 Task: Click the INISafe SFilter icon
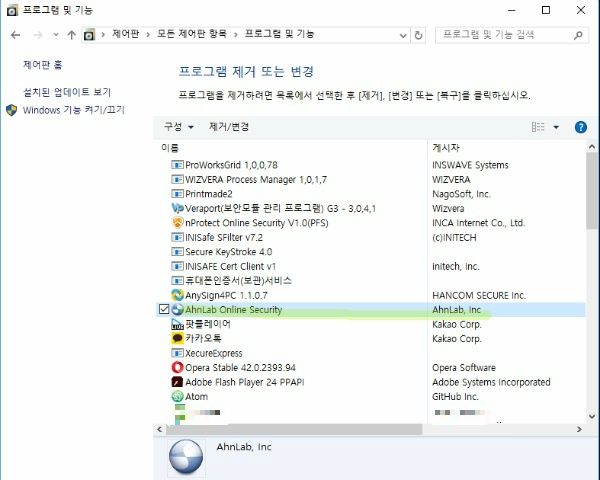(x=177, y=237)
